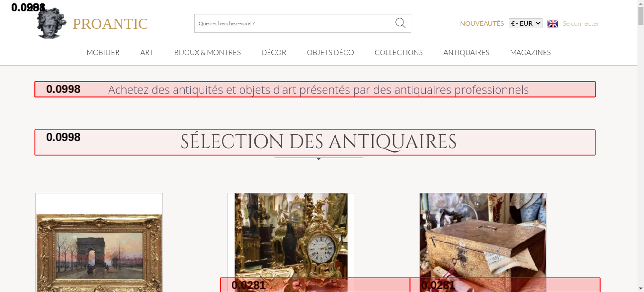Open the gilded rococo clock thumbnail
Viewport: 644px width, 292px height.
(x=291, y=235)
